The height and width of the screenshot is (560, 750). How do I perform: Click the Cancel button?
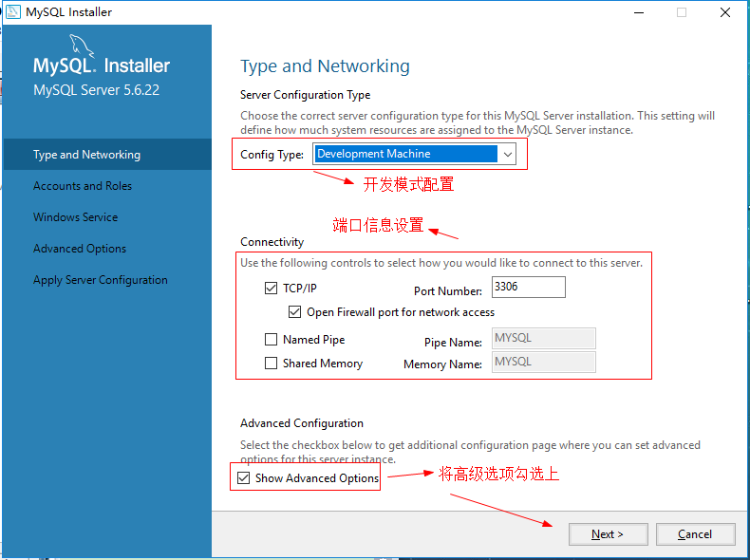(695, 534)
